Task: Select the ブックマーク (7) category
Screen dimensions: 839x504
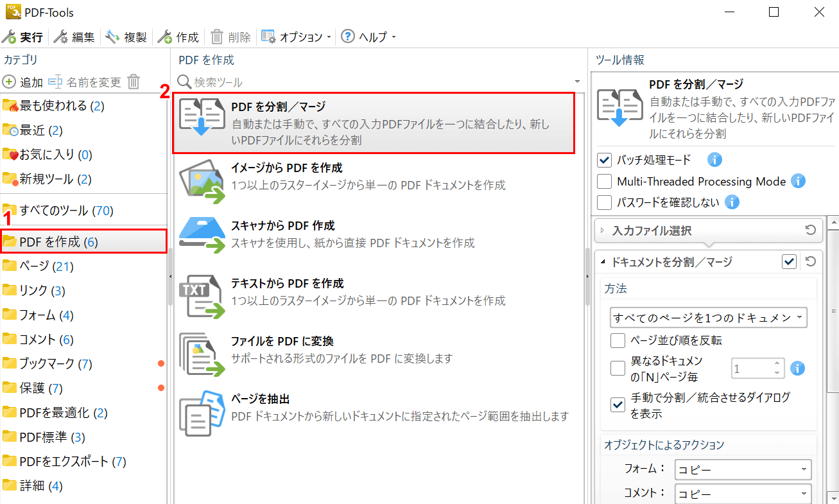Action: [83, 364]
